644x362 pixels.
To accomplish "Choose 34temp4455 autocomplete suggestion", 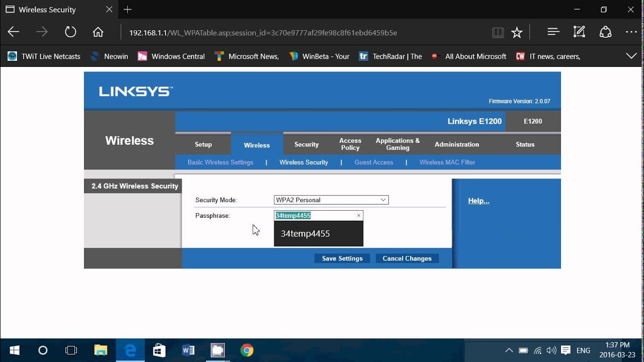I will tap(318, 234).
